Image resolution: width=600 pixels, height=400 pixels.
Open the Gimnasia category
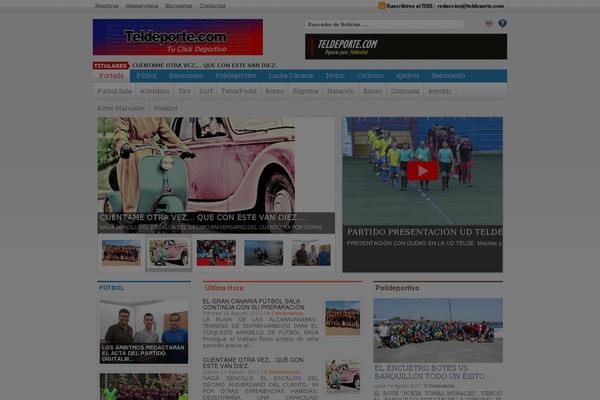405,91
